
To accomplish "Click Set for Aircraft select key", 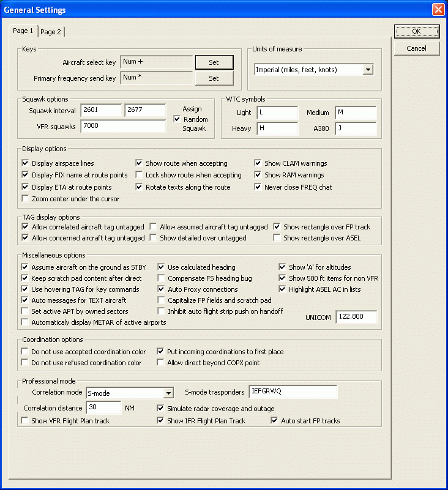I will point(214,62).
